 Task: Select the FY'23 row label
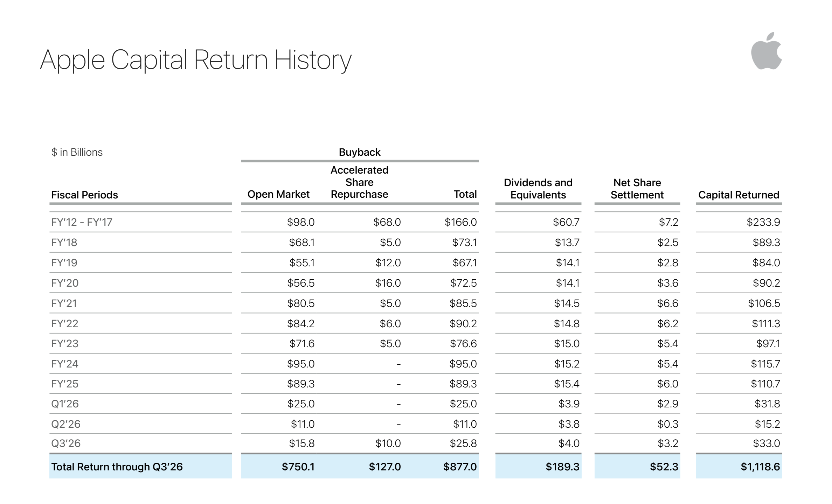click(65, 344)
